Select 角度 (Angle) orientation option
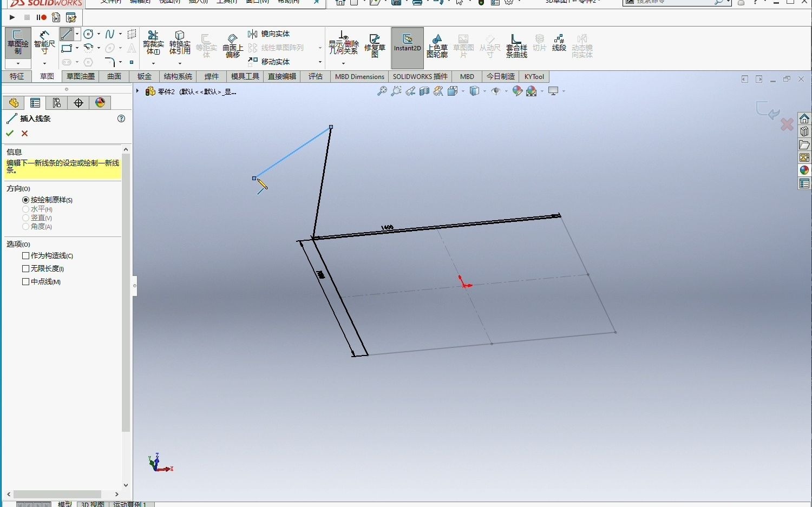Viewport: 812px width, 507px height. [37, 226]
